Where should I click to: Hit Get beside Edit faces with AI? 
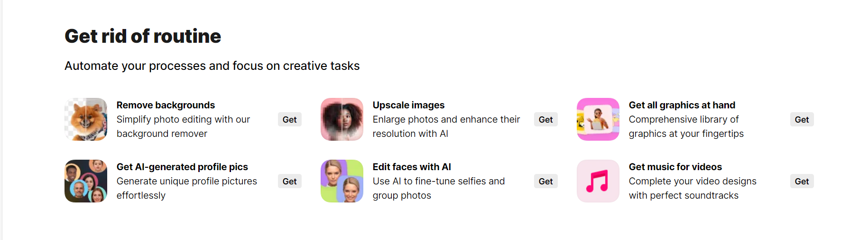tap(545, 182)
